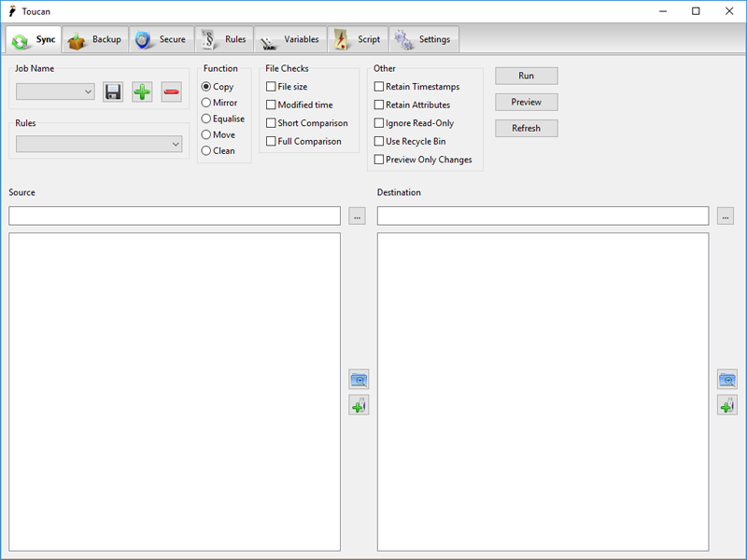Screen dimensions: 747x560
Task: Select the Mirror function option
Action: (206, 103)
